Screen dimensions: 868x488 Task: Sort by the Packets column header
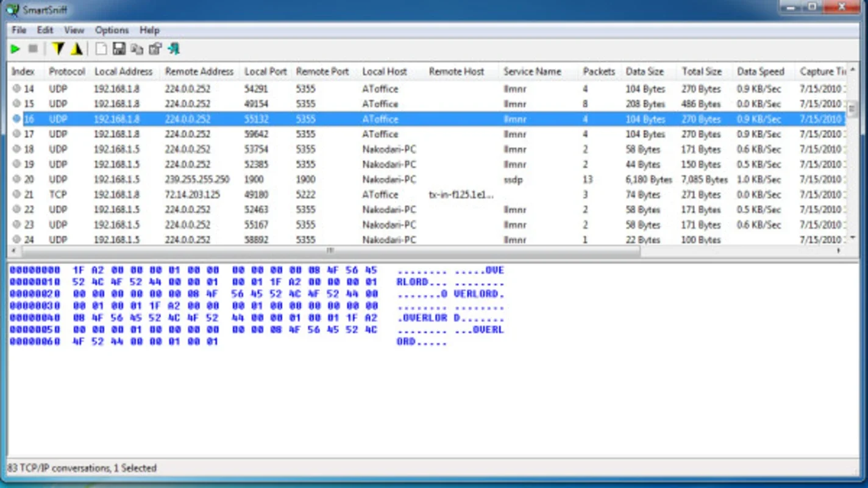coord(599,71)
